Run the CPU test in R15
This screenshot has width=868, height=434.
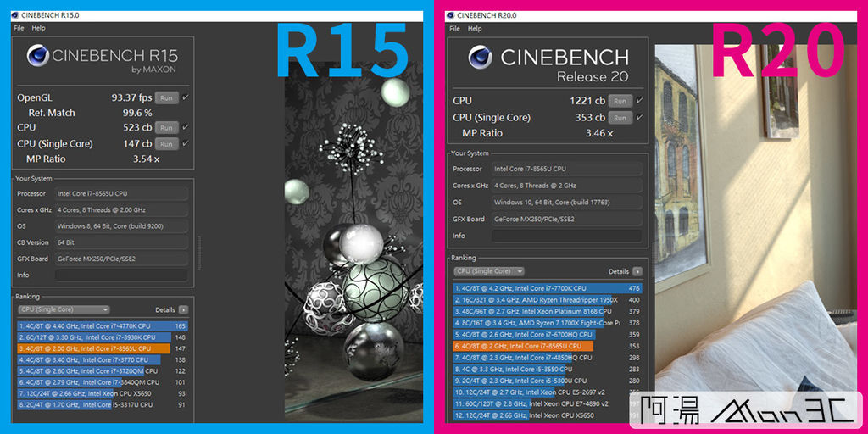[x=167, y=127]
